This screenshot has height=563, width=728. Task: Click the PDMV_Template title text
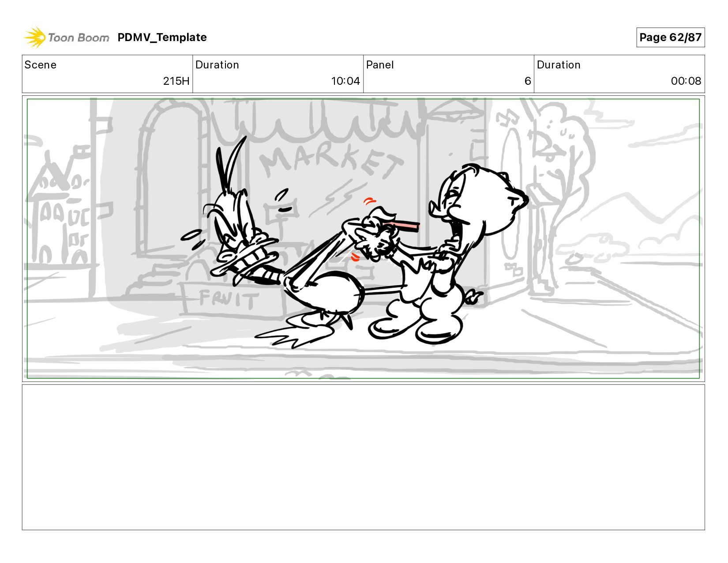tap(162, 38)
